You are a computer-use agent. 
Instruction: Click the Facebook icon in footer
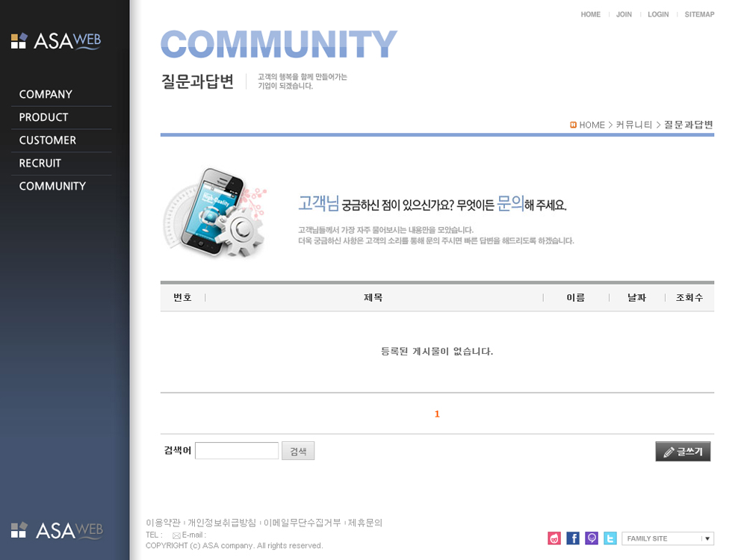click(x=573, y=538)
